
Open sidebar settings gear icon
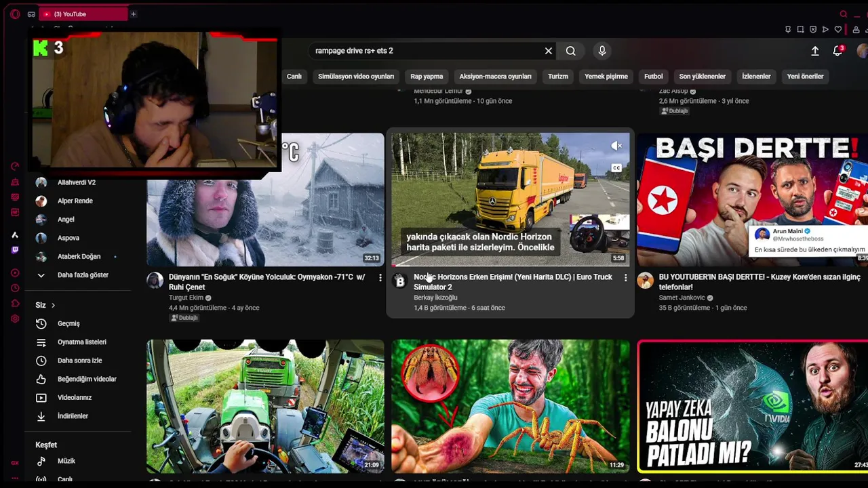[x=15, y=319]
